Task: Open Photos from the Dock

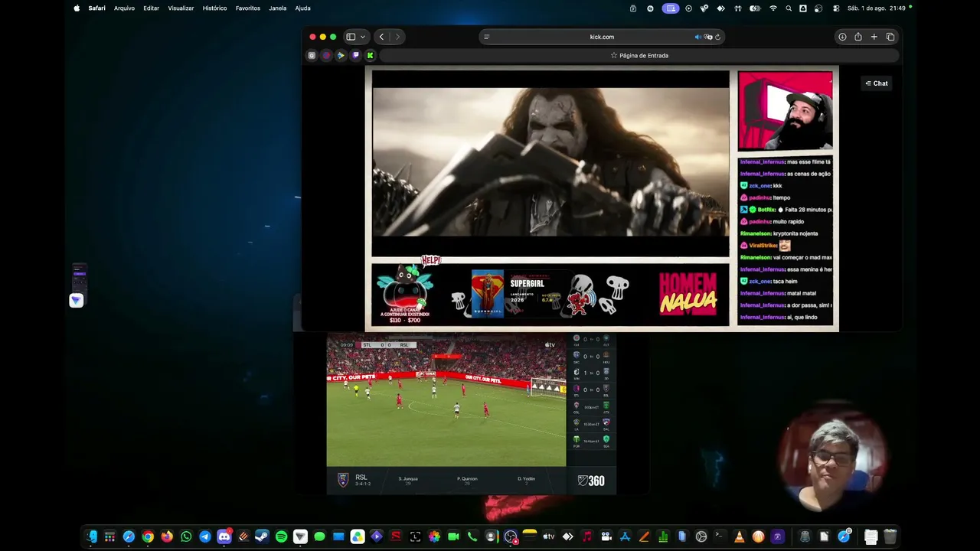Action: coord(434,536)
